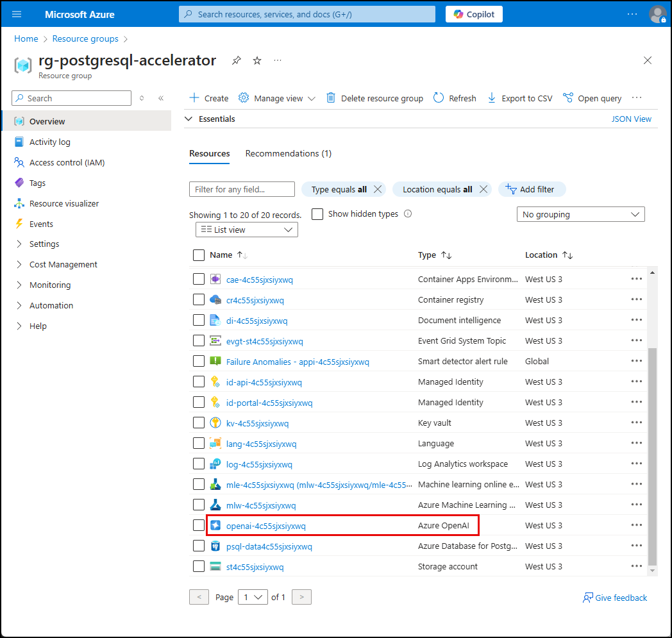The width and height of the screenshot is (672, 638).
Task: Click the Filter for any field box
Action: tap(242, 189)
